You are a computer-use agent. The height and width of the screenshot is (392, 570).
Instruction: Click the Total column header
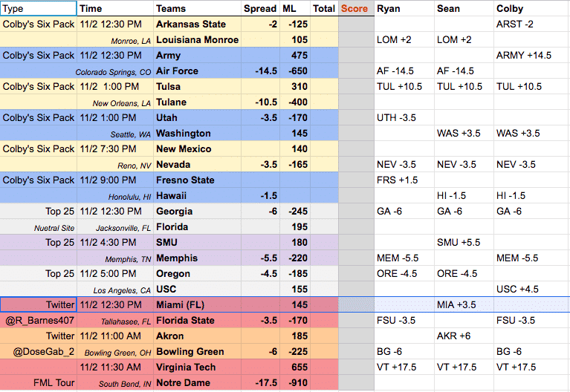(x=324, y=8)
